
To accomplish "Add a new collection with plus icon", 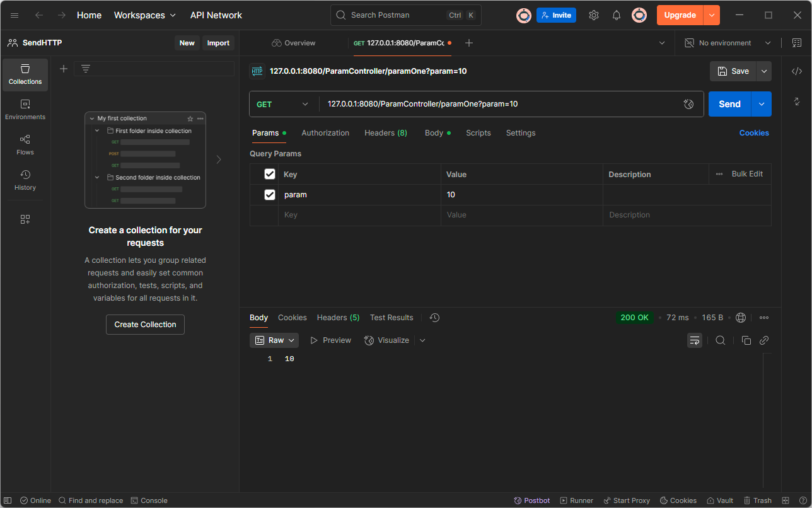I will [64, 69].
